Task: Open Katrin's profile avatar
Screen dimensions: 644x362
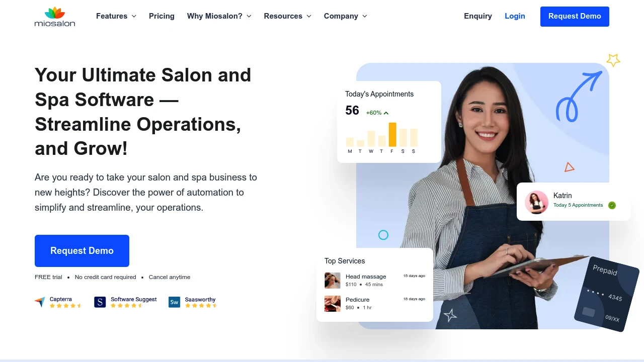Action: pos(536,201)
